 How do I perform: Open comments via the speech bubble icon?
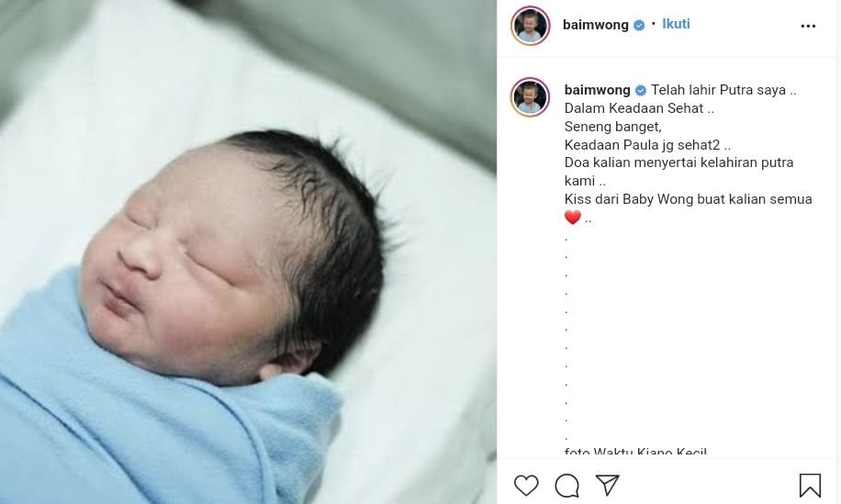pos(566,486)
